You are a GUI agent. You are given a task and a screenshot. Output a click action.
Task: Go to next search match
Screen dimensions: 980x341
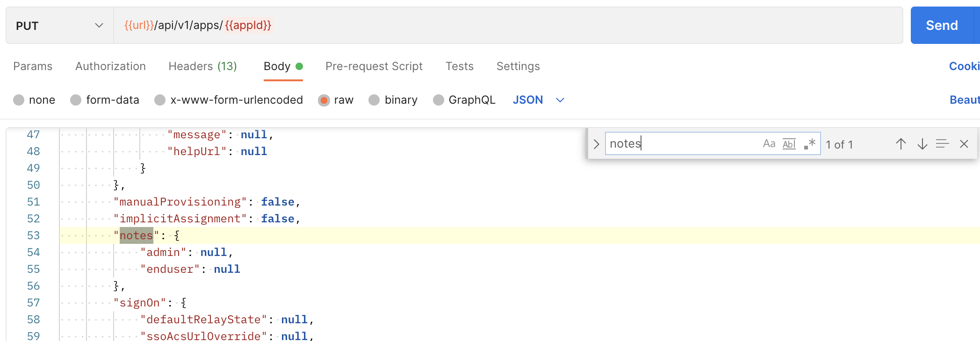(922, 144)
